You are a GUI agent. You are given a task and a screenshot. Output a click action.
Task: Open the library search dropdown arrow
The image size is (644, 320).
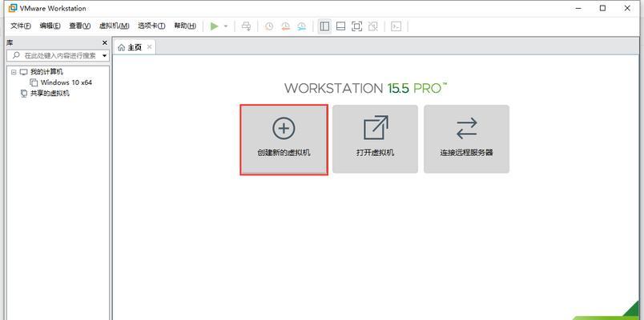[x=104, y=56]
